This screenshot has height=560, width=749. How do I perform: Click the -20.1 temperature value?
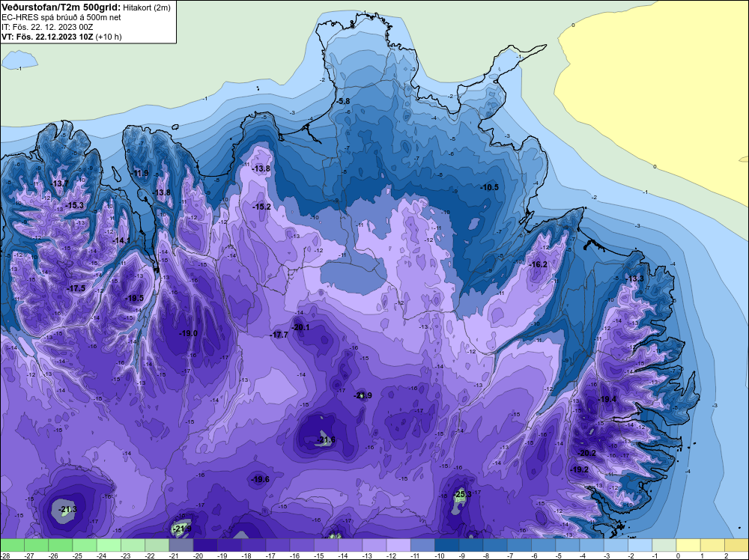click(x=300, y=327)
